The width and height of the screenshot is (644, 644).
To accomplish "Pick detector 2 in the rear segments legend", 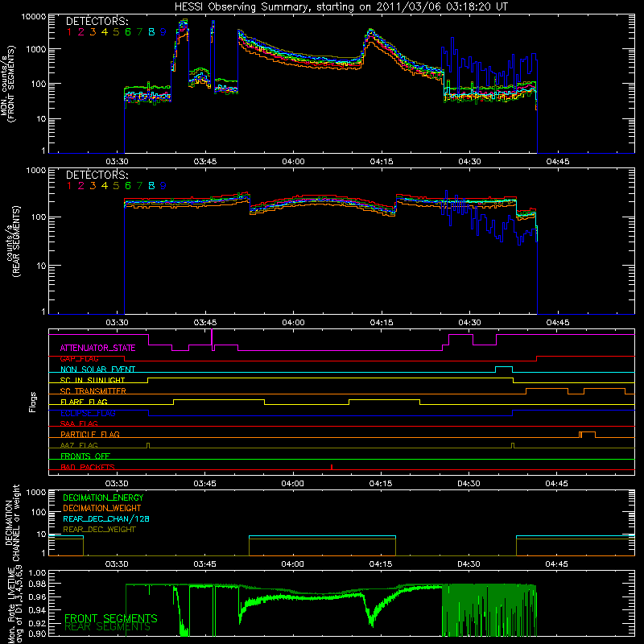I will pos(81,186).
